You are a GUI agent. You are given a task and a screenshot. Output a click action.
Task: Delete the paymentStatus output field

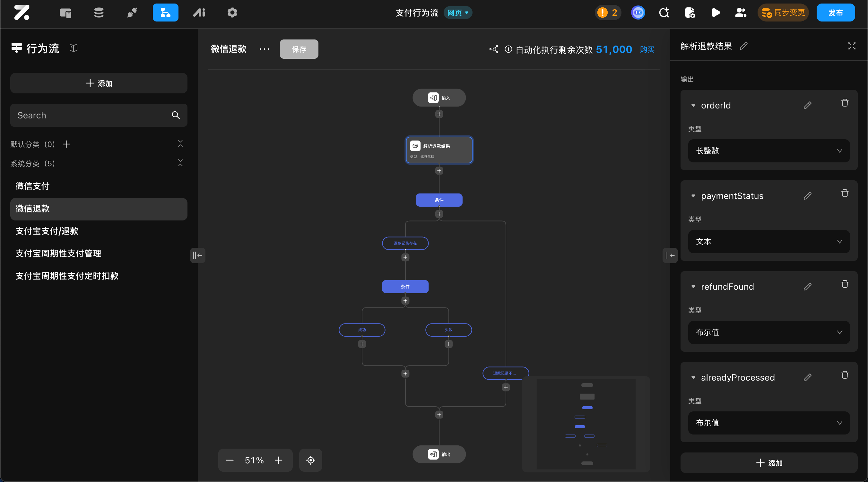coord(845,193)
